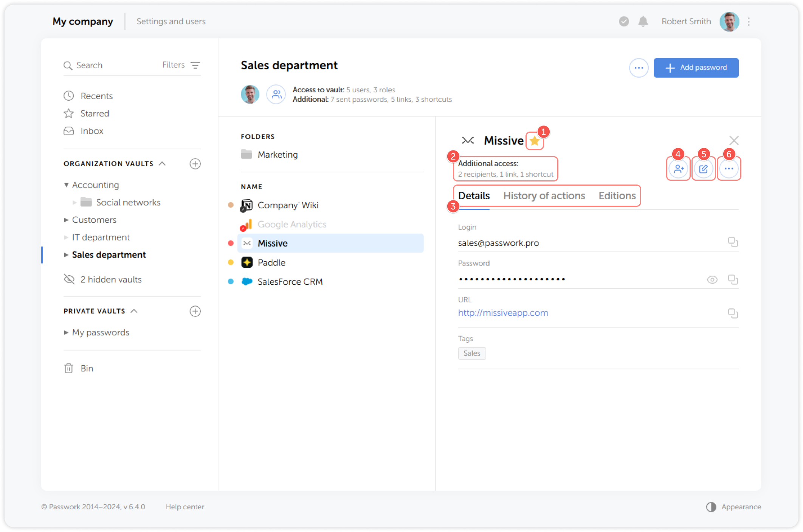Expand the Customers vault
The width and height of the screenshot is (803, 532).
click(66, 220)
